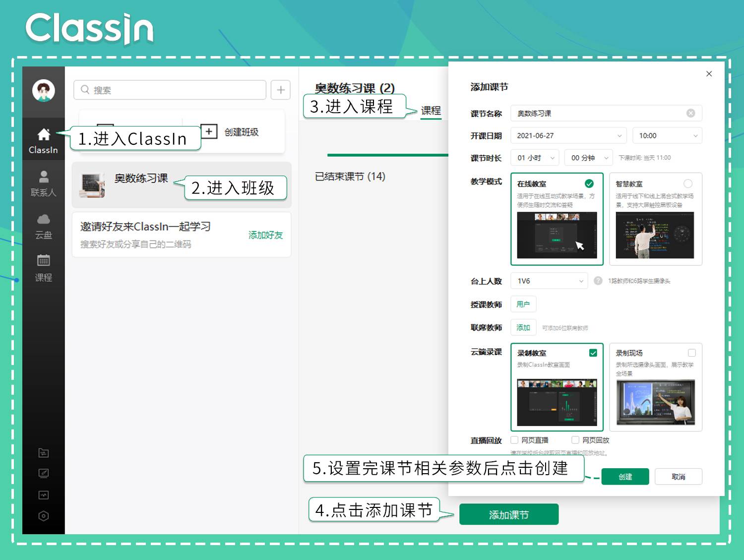Open the user avatar profile
This screenshot has width=744, height=560.
44,91
